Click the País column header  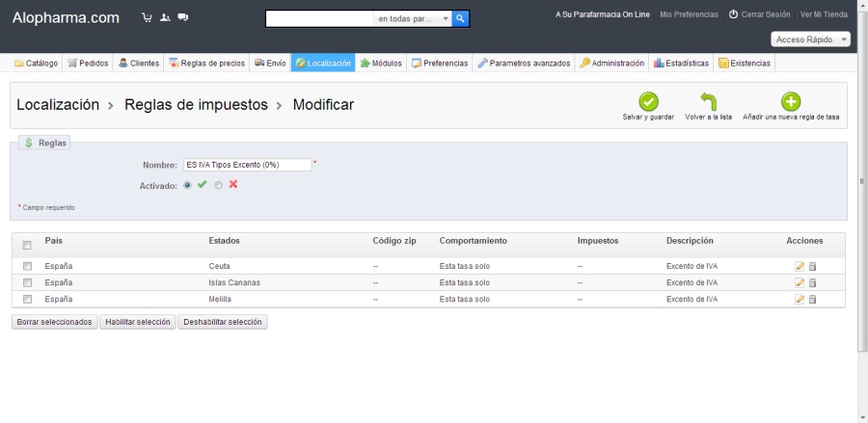point(54,241)
